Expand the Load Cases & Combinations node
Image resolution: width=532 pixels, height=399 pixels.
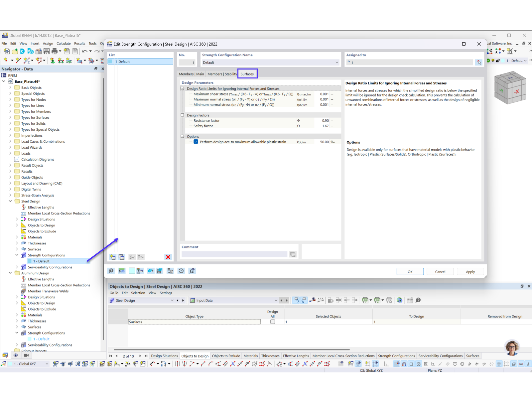pyautogui.click(x=10, y=141)
